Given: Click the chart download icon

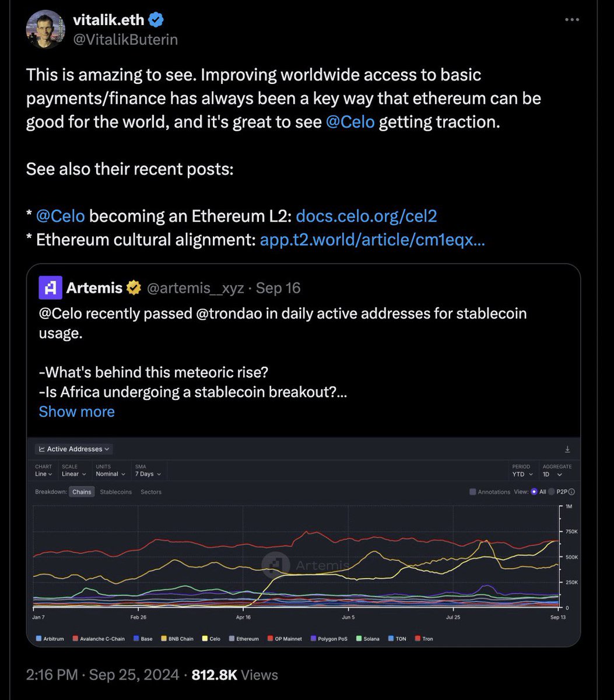Looking at the screenshot, I should coord(567,449).
